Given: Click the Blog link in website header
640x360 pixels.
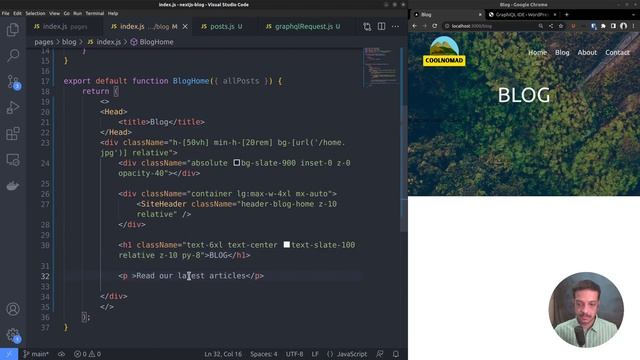Looking at the screenshot, I should click(x=562, y=53).
